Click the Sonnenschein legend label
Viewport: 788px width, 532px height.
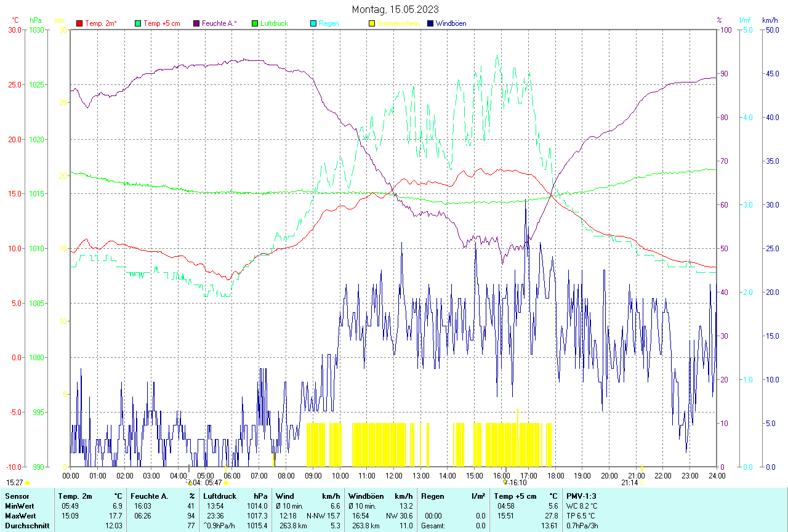point(398,23)
